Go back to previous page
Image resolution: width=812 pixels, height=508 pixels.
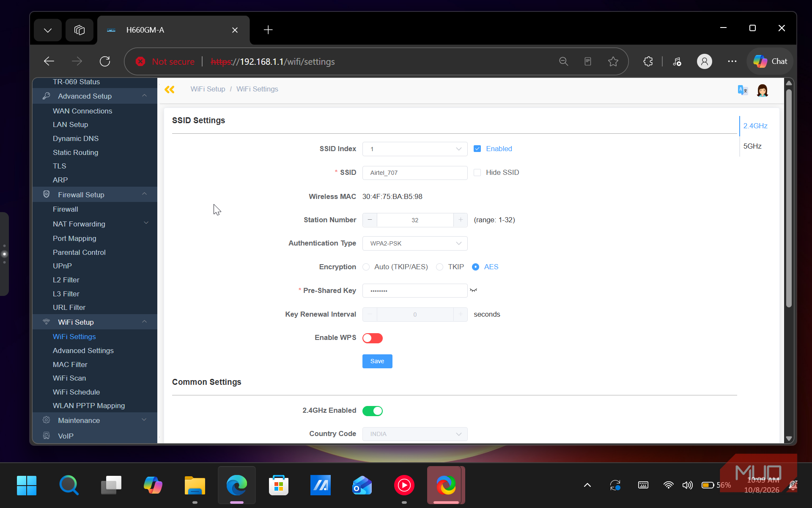(49, 61)
